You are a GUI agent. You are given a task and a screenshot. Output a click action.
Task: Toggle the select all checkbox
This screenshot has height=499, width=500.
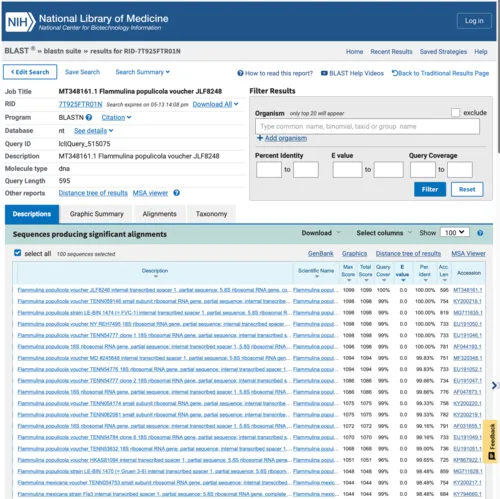[18, 253]
